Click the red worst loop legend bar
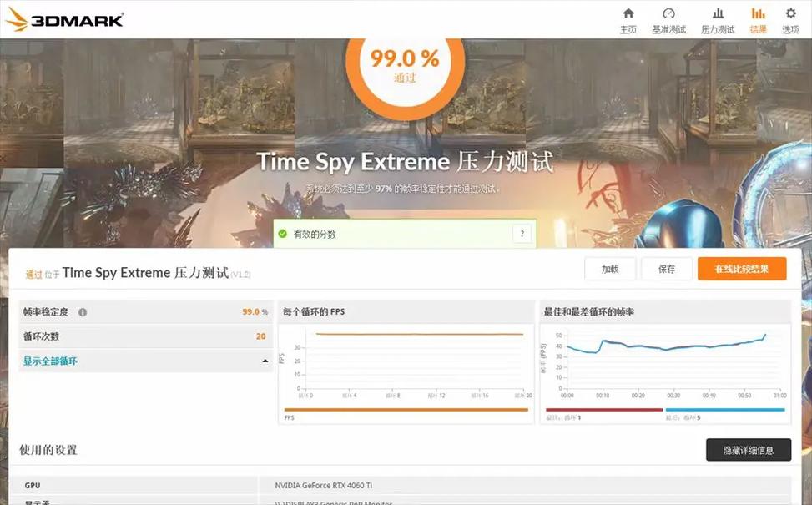This screenshot has width=812, height=505. pos(603,410)
